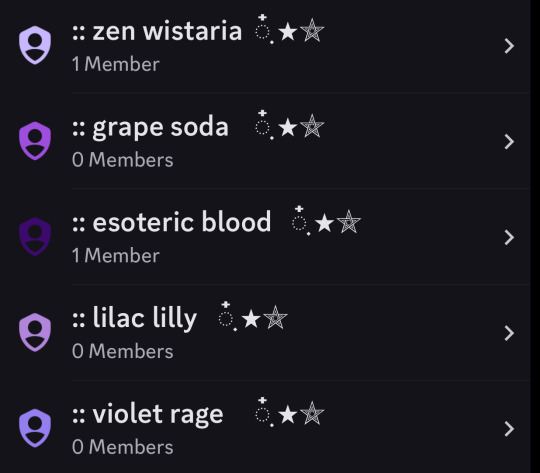
Task: Click the pentagram star beside violet rage
Action: tap(312, 413)
